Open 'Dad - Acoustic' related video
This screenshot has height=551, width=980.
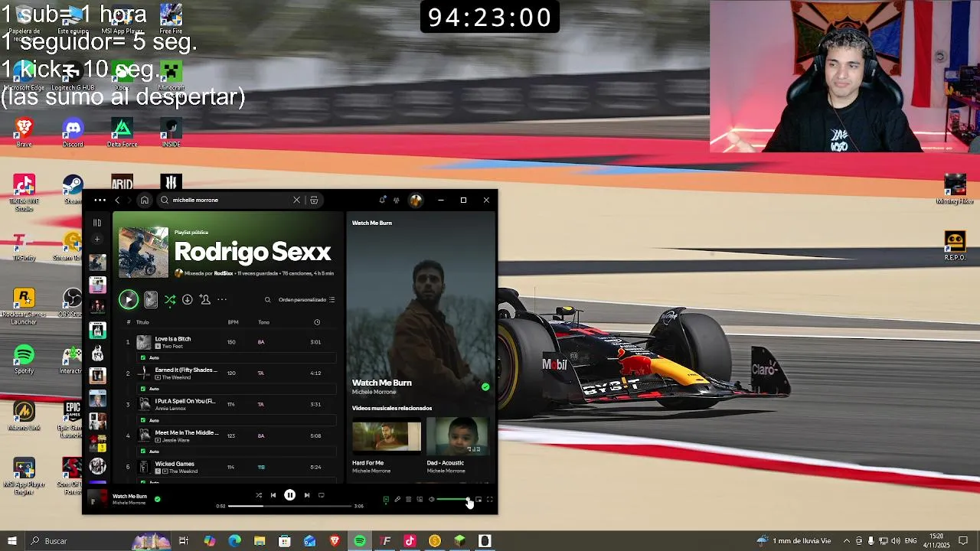click(x=457, y=438)
